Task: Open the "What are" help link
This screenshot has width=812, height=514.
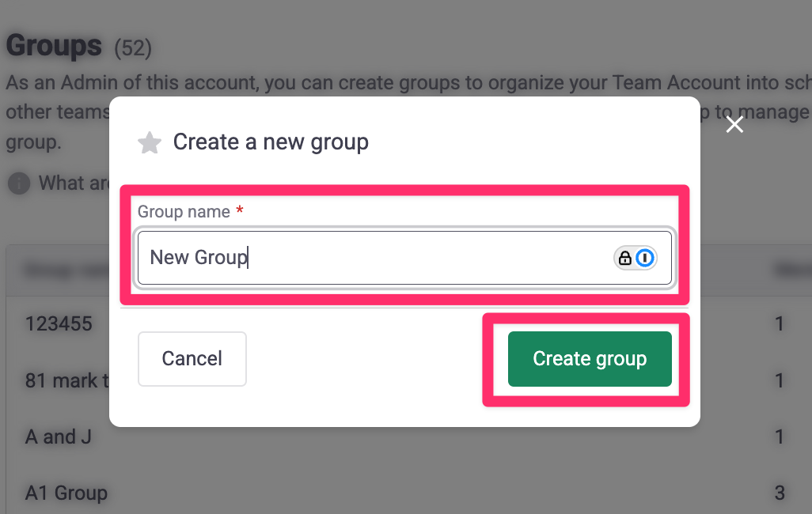Action: 73,183
